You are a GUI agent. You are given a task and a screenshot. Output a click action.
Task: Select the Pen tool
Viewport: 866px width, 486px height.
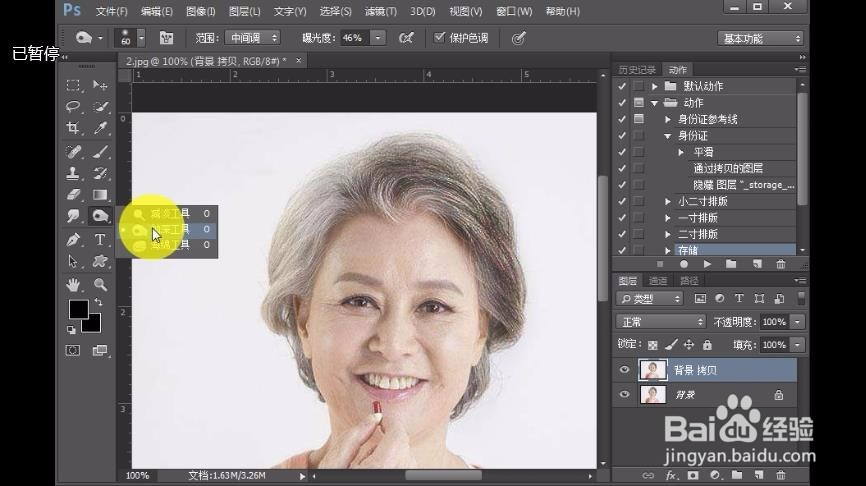(73, 240)
